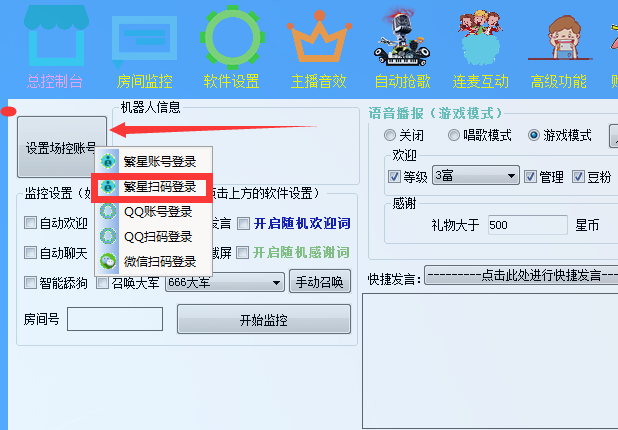The image size is (618, 430).
Task: Open the 软件设置 gear icon
Action: click(x=233, y=36)
